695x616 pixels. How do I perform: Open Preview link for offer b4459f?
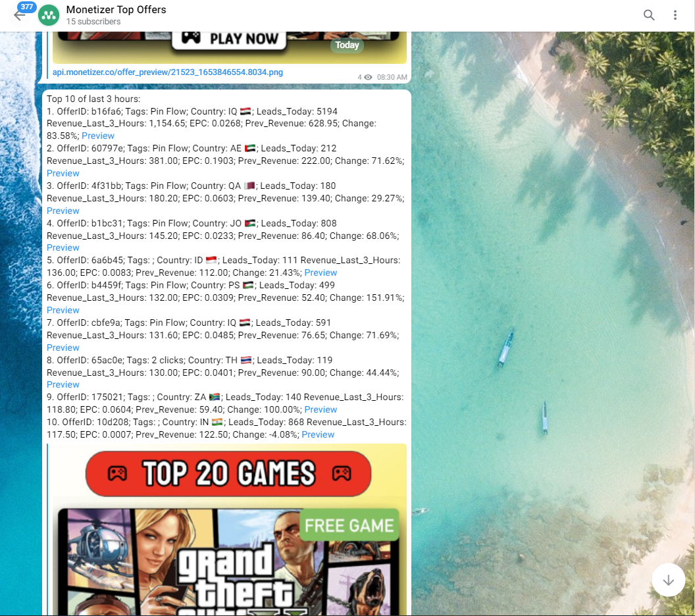[63, 310]
